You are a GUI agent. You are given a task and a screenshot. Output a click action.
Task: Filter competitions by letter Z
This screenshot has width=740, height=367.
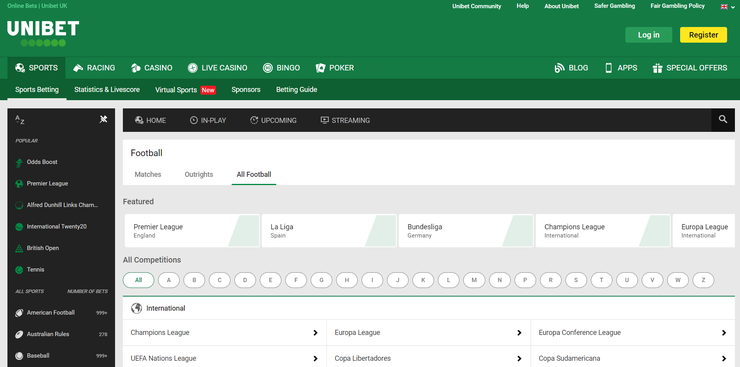pyautogui.click(x=703, y=280)
